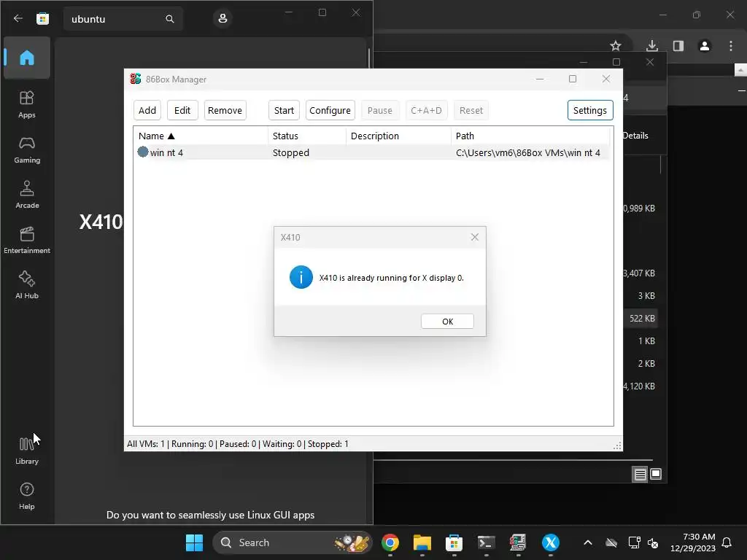Screen dimensions: 747x560
Task: Select the 522 KB file row
Action: pyautogui.click(x=642, y=318)
